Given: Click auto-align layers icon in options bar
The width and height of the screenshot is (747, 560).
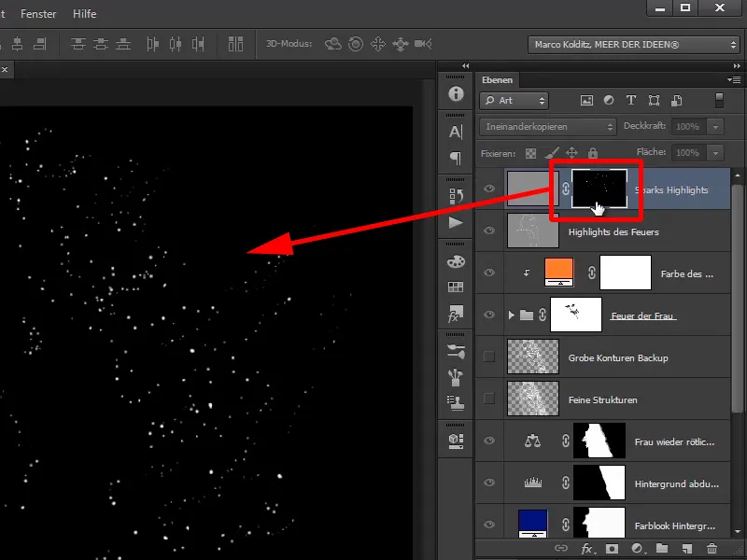Looking at the screenshot, I should click(x=235, y=44).
